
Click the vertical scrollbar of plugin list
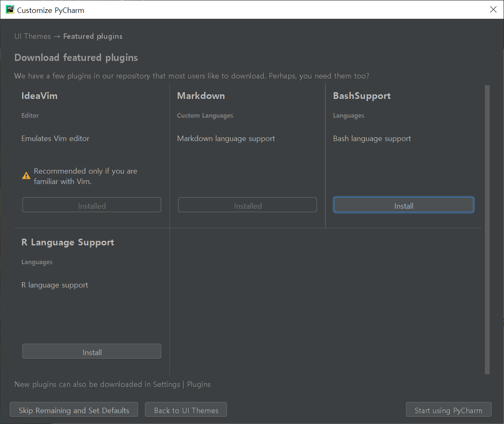(487, 230)
